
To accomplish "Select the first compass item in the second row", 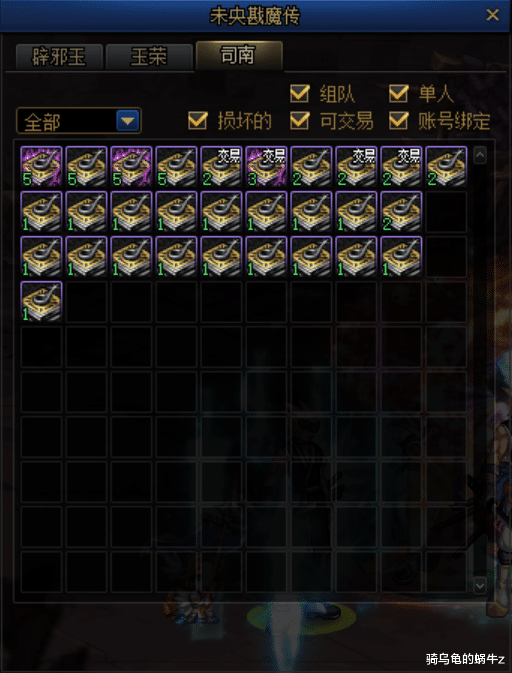I will [x=42, y=212].
